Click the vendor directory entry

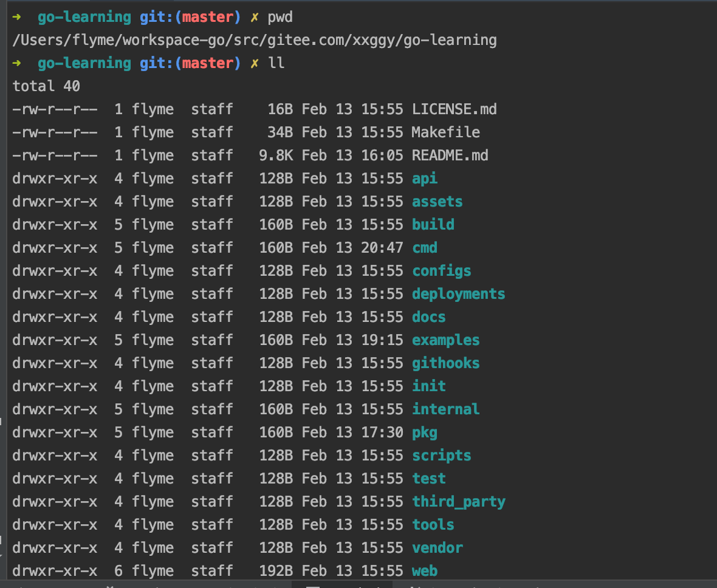click(x=437, y=547)
